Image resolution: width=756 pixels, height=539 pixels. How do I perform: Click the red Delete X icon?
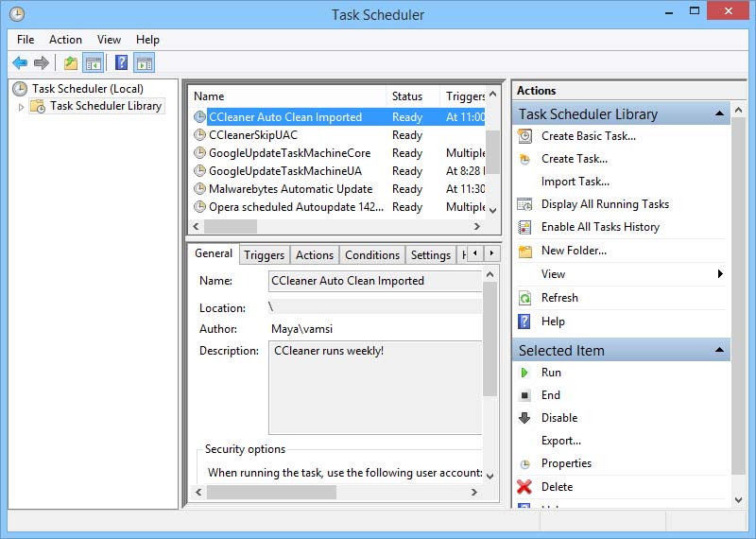click(524, 487)
